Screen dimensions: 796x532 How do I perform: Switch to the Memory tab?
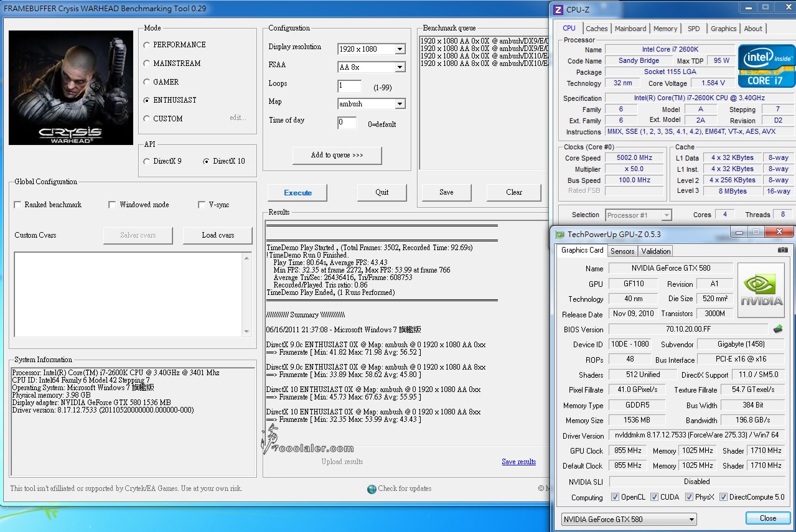pyautogui.click(x=665, y=29)
